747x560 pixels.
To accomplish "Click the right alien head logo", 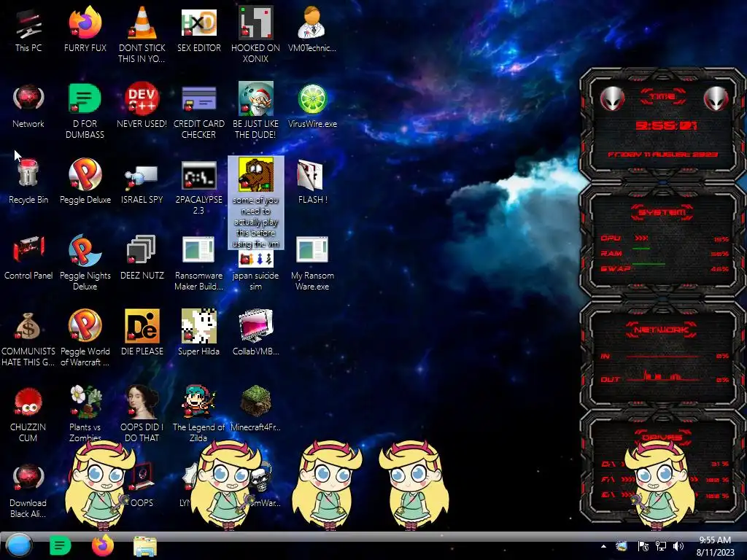I will tap(716, 99).
